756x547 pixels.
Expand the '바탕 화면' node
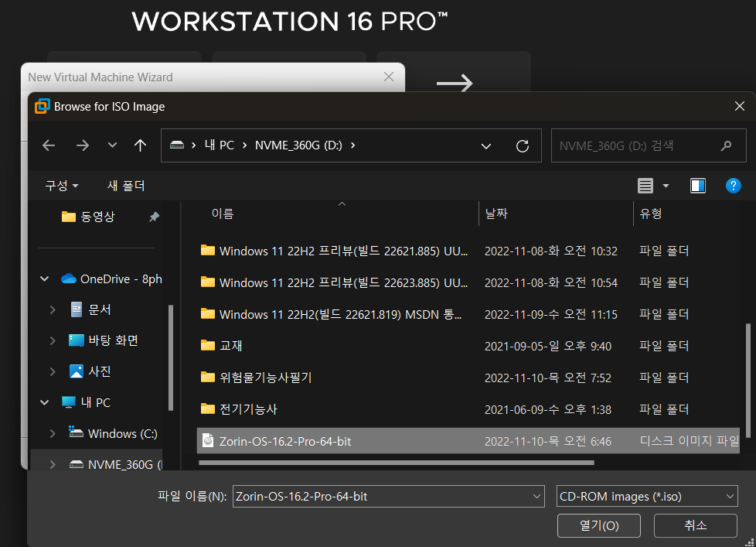click(53, 340)
